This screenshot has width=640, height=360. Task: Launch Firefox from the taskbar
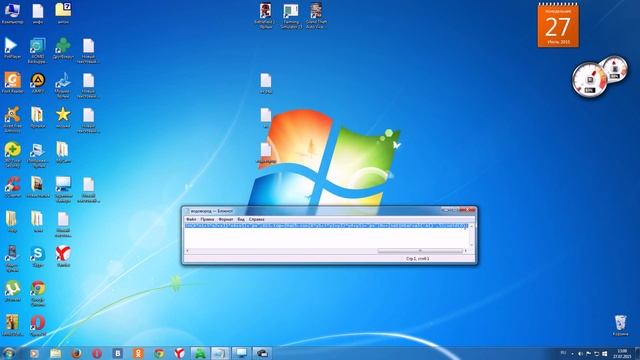(x=76, y=353)
